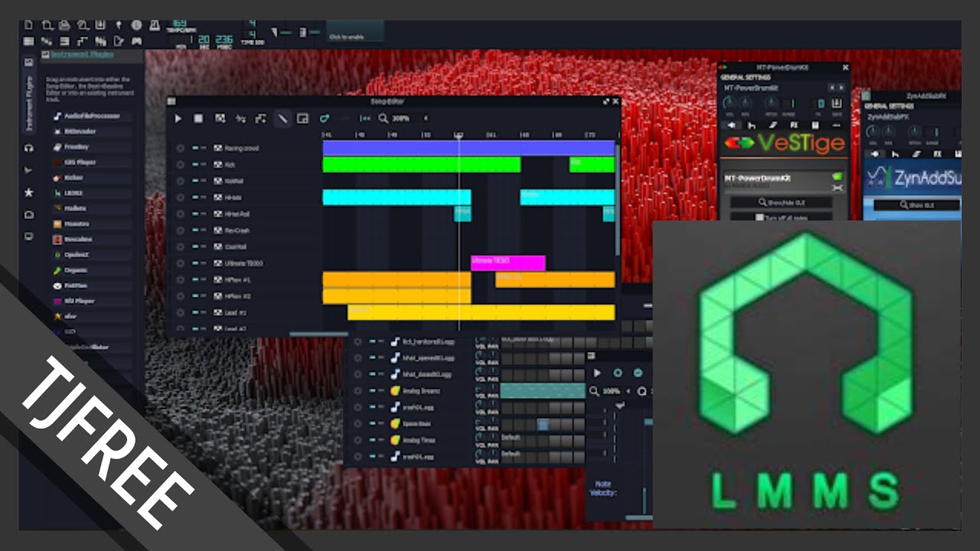Show the Song Editor via its toolbar icon
Image resolution: width=980 pixels, height=551 pixels.
click(29, 41)
